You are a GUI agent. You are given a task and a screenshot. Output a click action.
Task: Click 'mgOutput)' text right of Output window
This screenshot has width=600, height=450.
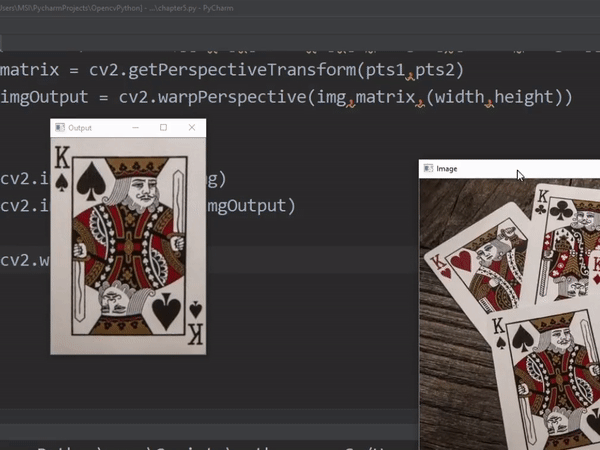coord(251,206)
